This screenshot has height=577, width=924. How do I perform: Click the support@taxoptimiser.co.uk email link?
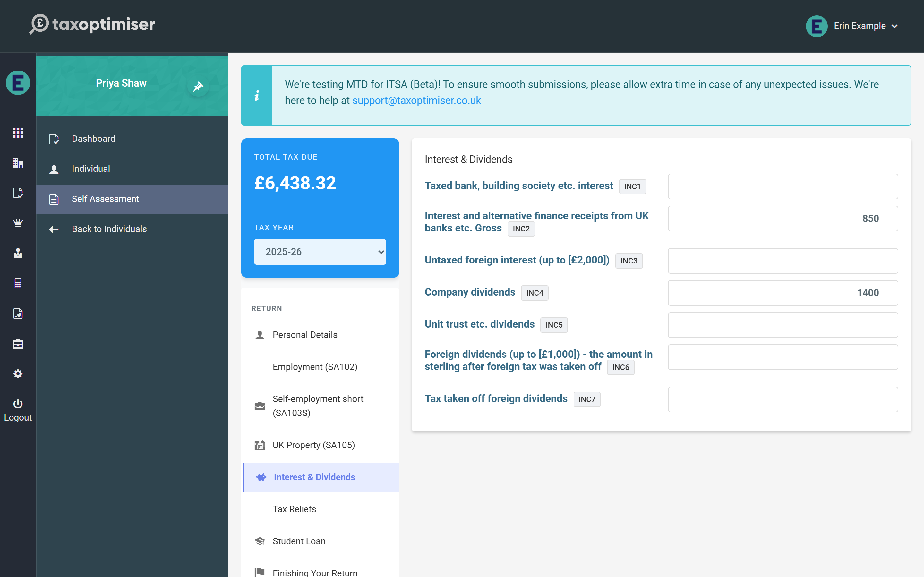click(x=416, y=100)
